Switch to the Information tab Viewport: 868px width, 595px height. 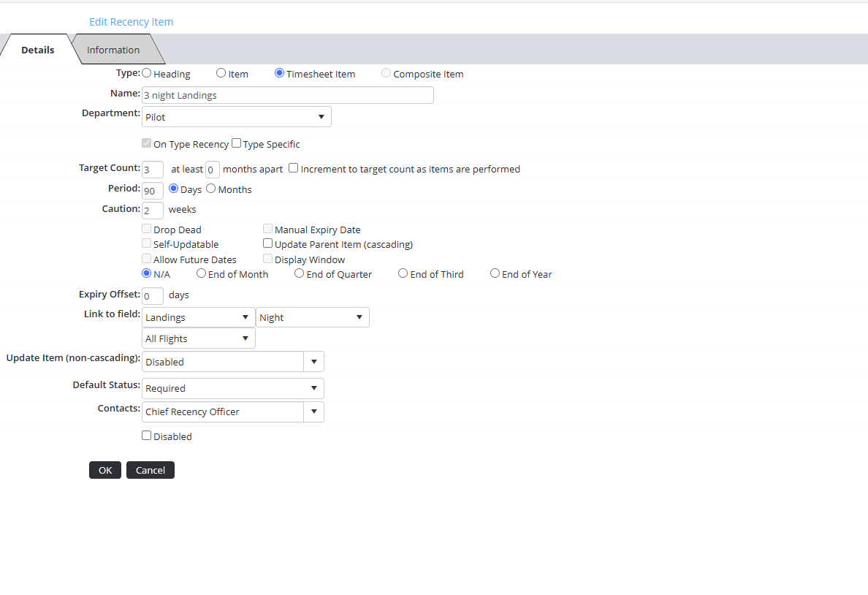[x=113, y=50]
